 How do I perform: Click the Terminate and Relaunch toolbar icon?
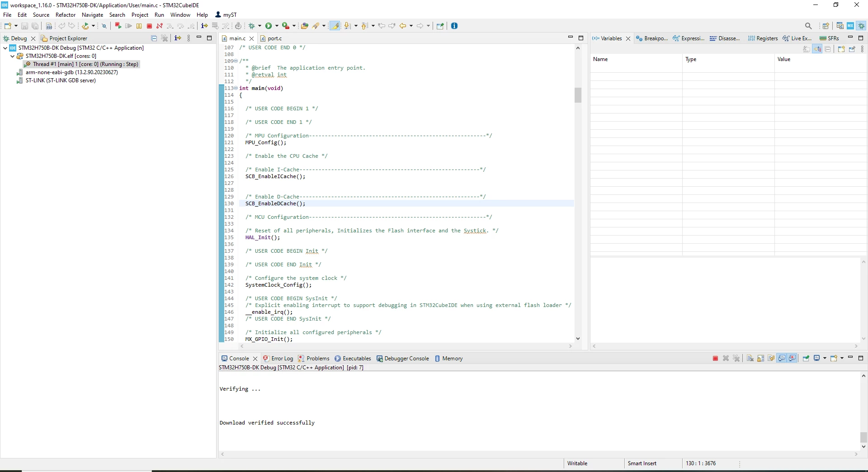[118, 26]
